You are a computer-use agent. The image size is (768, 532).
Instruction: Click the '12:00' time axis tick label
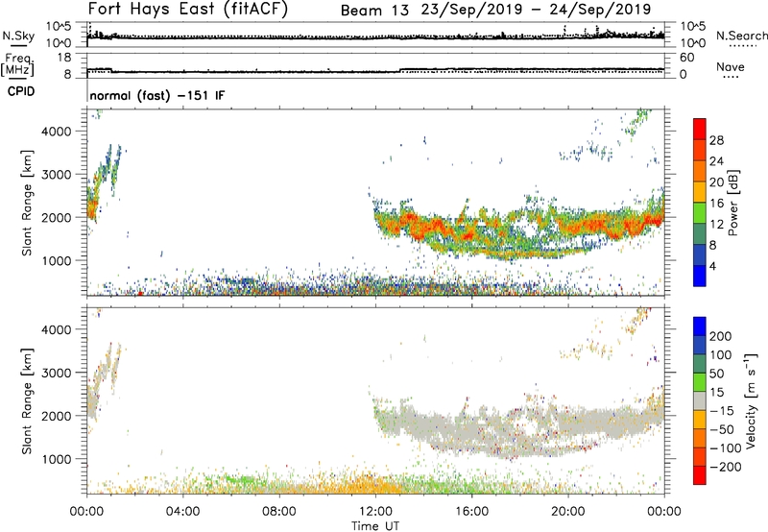click(x=375, y=512)
